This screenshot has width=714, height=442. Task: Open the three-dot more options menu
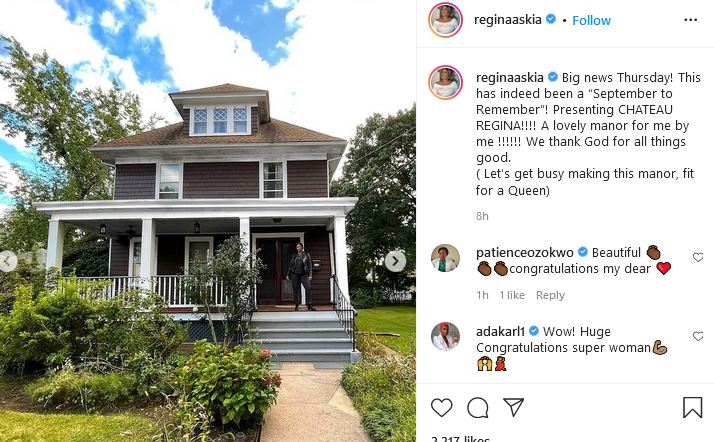click(x=690, y=20)
